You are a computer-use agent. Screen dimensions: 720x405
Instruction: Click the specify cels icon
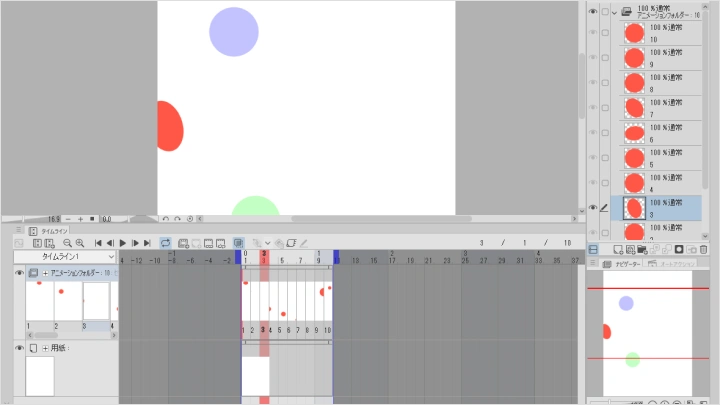tap(208, 243)
